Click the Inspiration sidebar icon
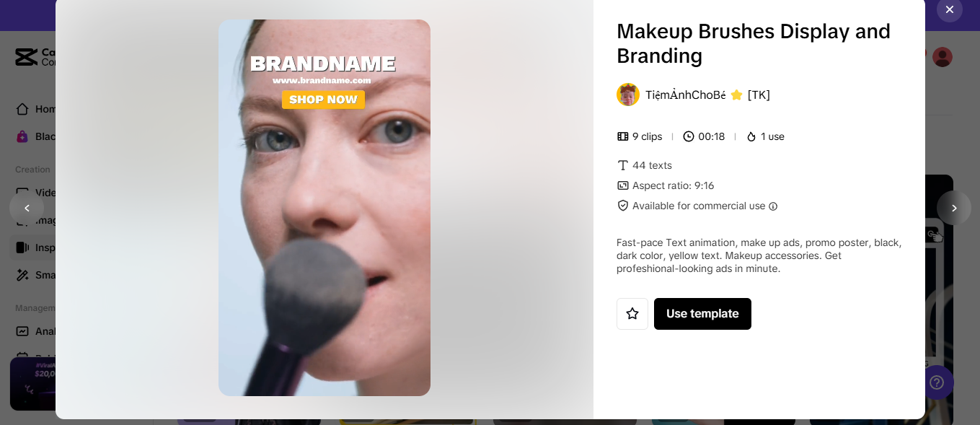980x425 pixels. pos(22,247)
